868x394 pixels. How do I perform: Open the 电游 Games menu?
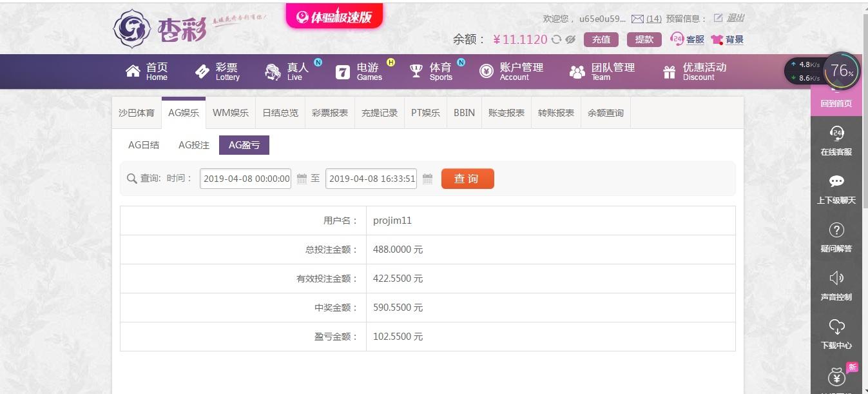(x=369, y=71)
